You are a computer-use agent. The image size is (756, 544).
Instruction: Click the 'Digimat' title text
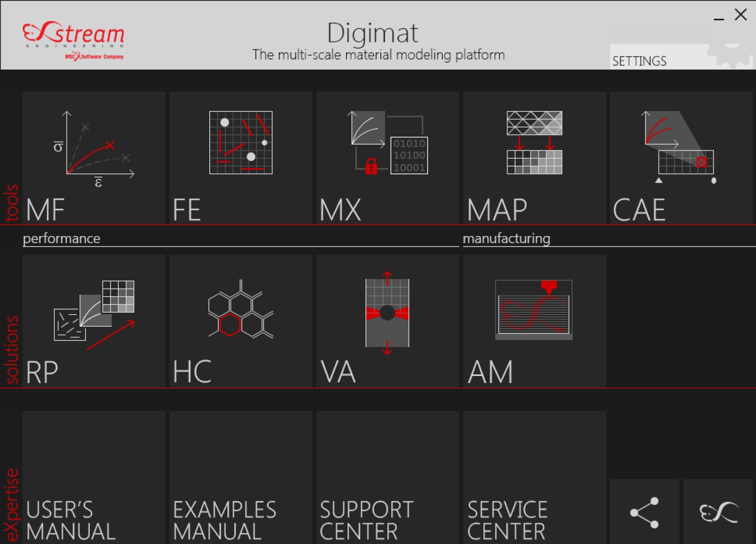(373, 33)
